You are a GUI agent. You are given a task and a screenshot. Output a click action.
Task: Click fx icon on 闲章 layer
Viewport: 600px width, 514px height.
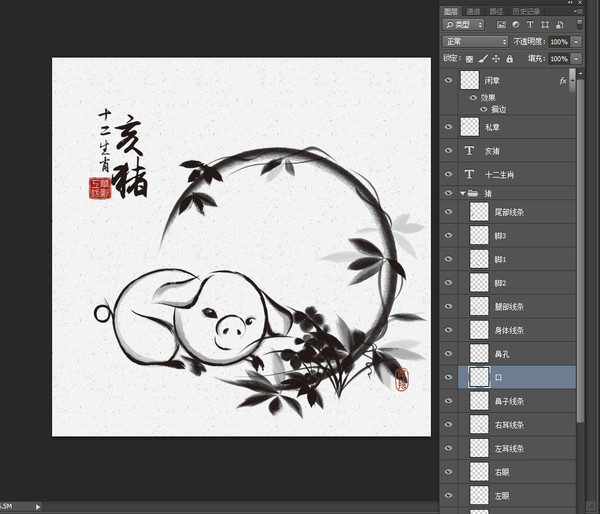tap(563, 80)
